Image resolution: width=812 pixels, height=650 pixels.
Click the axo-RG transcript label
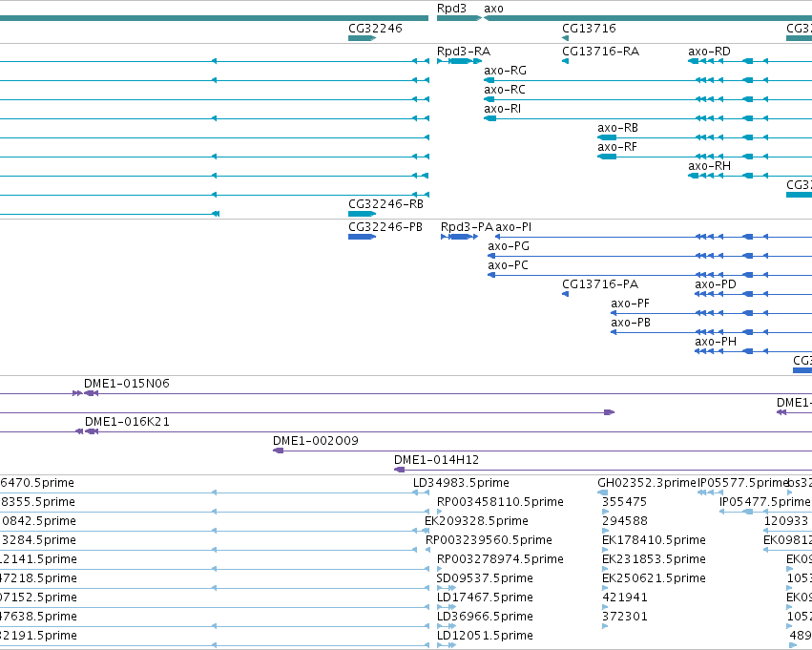(x=505, y=71)
